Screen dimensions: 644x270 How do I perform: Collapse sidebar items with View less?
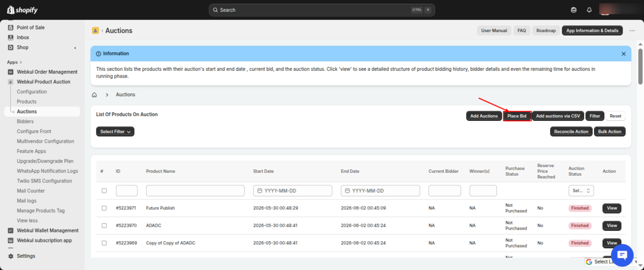(28, 220)
